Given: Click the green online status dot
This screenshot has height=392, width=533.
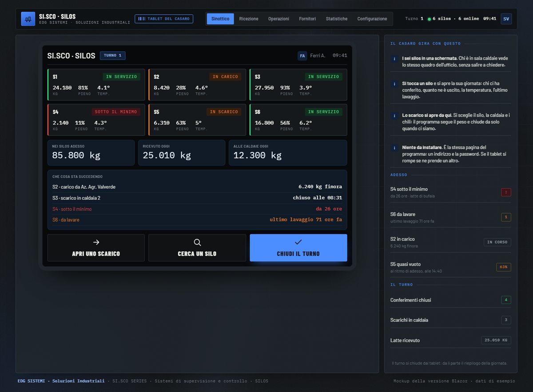Looking at the screenshot, I should tap(429, 19).
